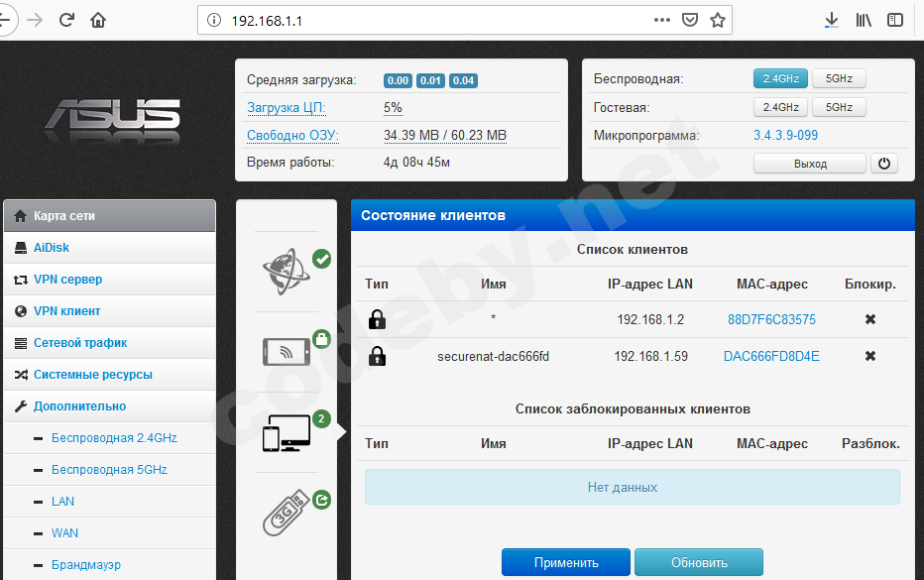Screen dimensions: 924x580
Task: Toggle guest 2.4GHz network button
Action: tap(780, 107)
